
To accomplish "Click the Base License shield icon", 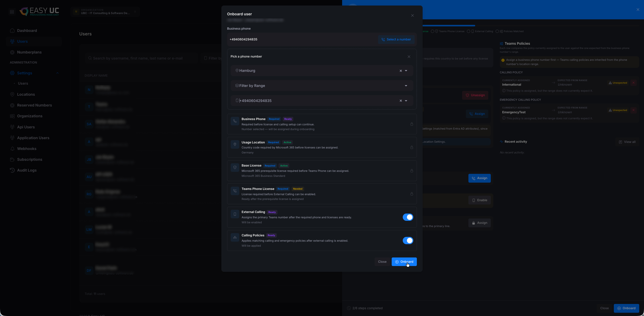I will pyautogui.click(x=235, y=168).
